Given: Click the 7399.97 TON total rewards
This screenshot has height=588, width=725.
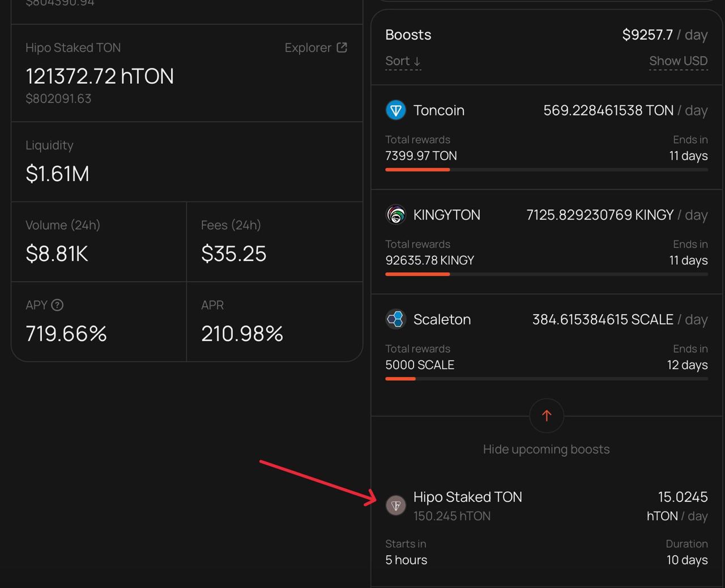Looking at the screenshot, I should coord(421,156).
